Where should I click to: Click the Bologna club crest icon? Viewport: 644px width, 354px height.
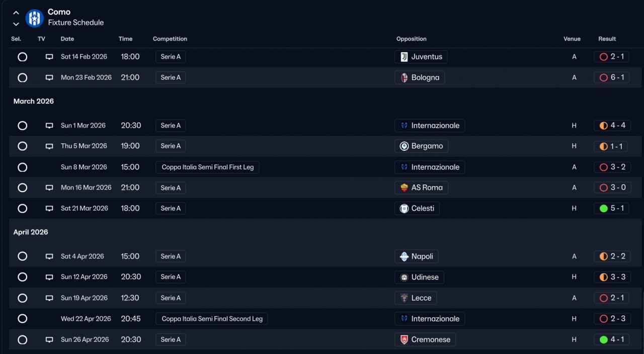coord(404,77)
